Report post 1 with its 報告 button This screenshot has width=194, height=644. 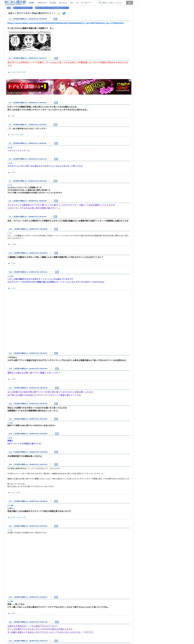coord(55,19)
